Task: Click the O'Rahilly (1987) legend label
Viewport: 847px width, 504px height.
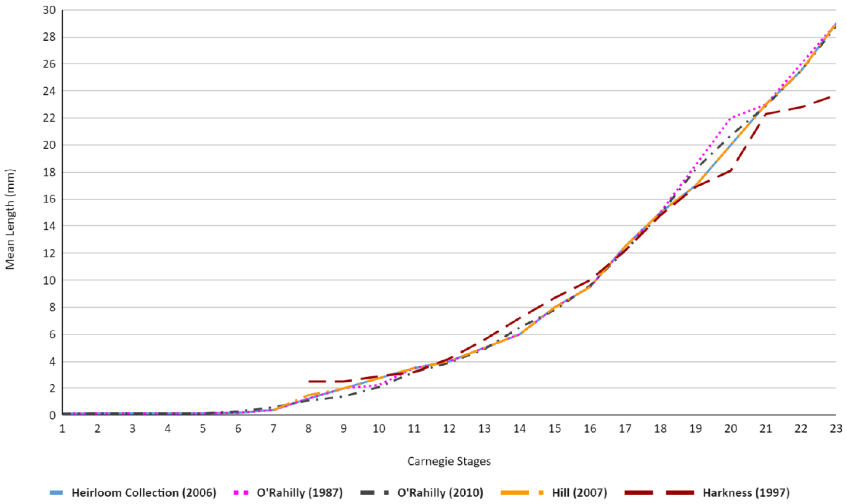Action: pos(300,493)
